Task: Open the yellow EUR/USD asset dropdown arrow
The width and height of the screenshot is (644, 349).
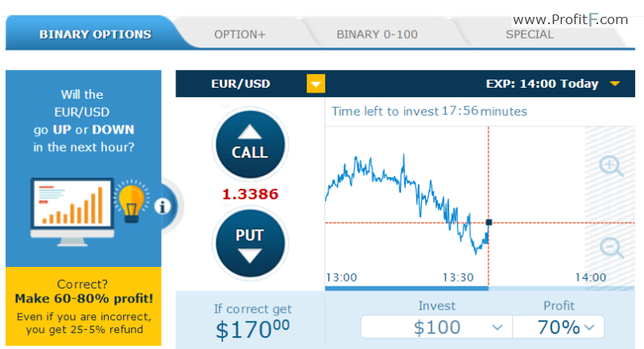Action: (x=316, y=84)
